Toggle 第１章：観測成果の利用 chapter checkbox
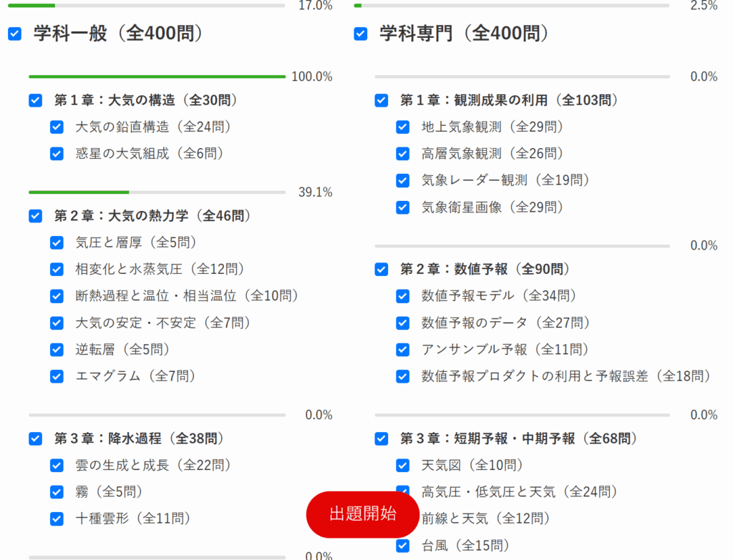The height and width of the screenshot is (560, 733). [x=382, y=100]
